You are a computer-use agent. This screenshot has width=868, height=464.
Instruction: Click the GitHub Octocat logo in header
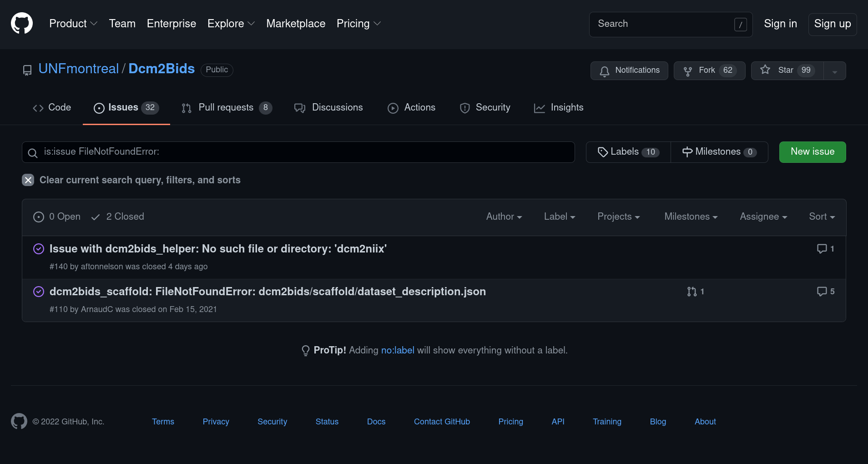pyautogui.click(x=22, y=24)
